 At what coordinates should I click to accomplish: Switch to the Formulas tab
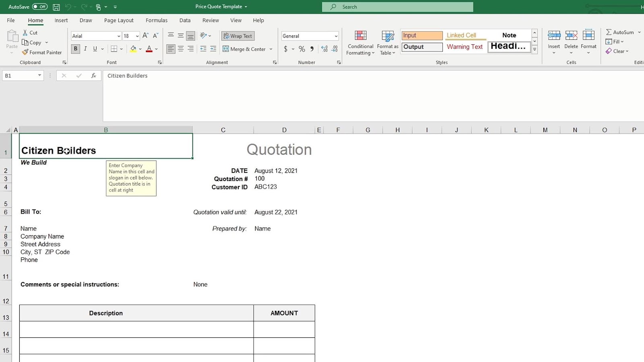(157, 21)
